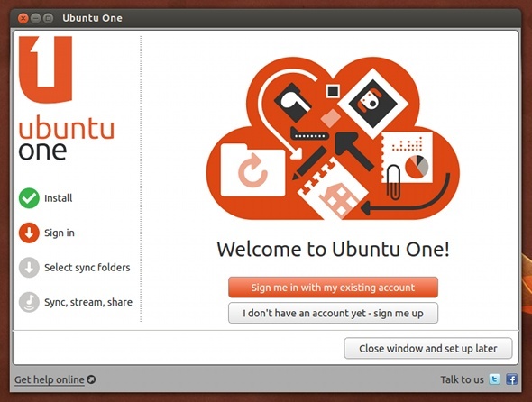Click the orange Sign in arrow icon
The height and width of the screenshot is (402, 532).
29,233
